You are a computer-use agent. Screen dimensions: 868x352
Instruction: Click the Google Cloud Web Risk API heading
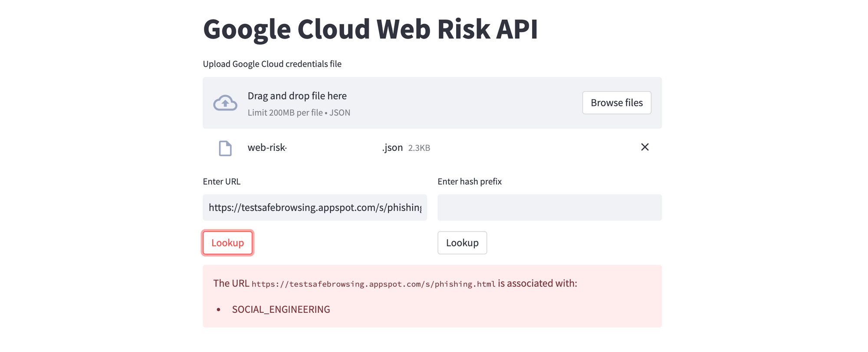point(371,30)
